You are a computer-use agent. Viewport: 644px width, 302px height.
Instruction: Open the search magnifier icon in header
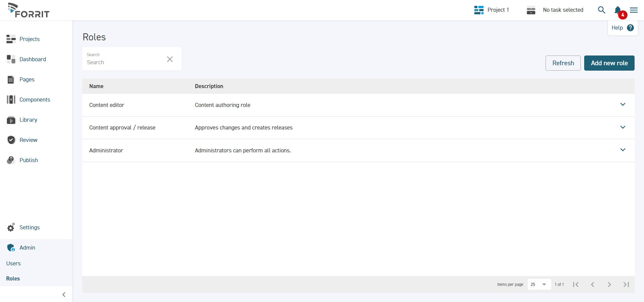tap(601, 10)
